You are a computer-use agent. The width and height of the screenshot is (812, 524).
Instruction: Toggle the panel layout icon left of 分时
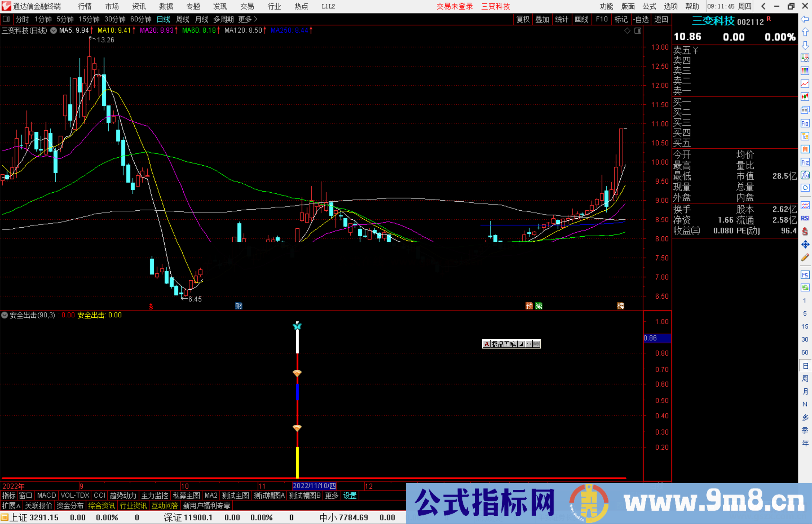pyautogui.click(x=6, y=19)
